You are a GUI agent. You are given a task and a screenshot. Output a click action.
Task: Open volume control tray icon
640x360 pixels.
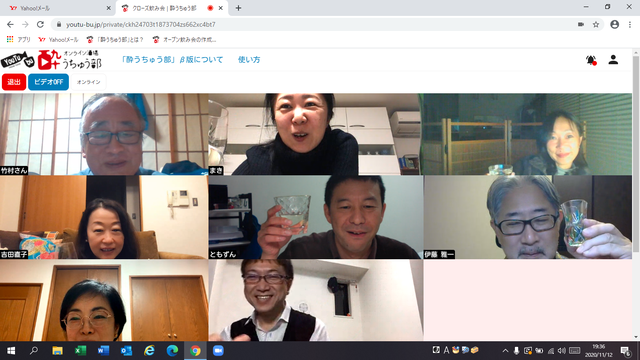[x=562, y=351]
